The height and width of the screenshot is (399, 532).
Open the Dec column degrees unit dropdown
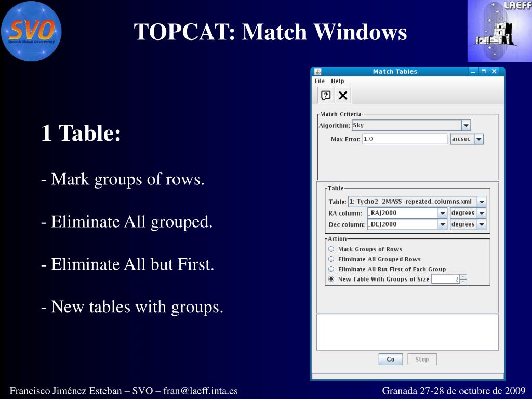coord(482,224)
